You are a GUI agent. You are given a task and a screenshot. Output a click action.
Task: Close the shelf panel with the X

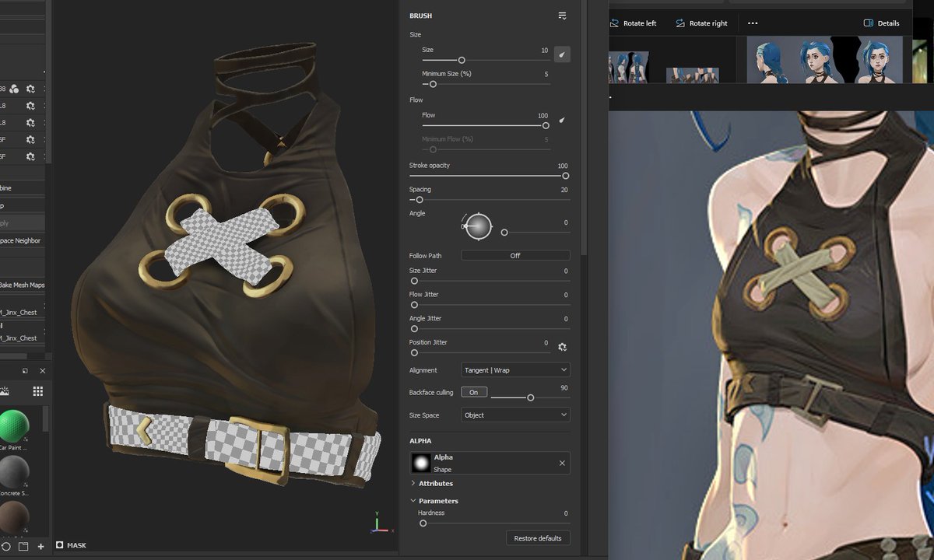click(x=42, y=371)
